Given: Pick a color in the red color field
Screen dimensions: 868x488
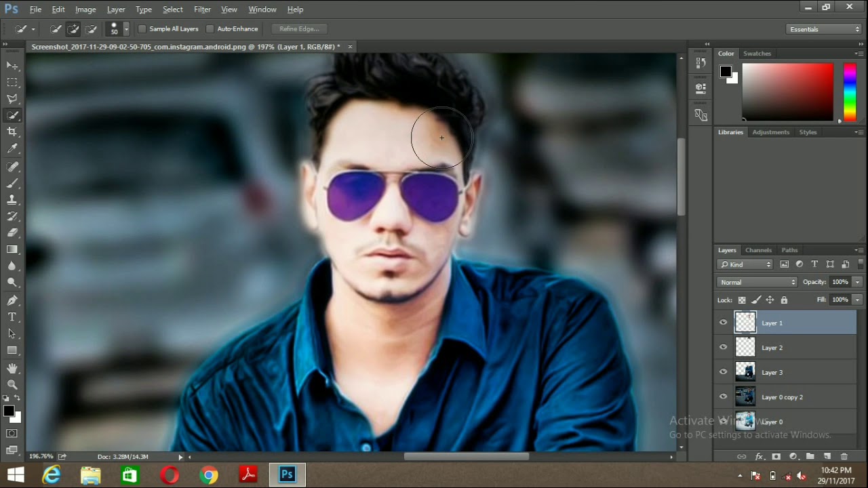Looking at the screenshot, I should pyautogui.click(x=787, y=92).
